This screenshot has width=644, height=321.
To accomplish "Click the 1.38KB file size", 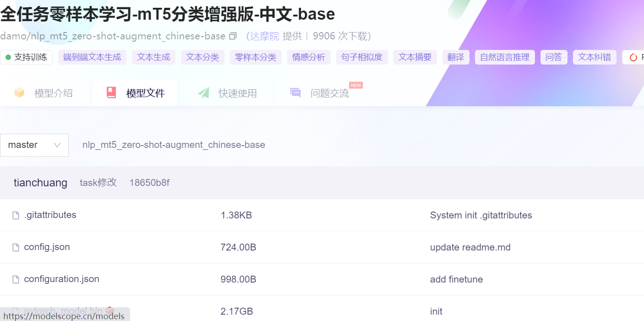I will pos(236,215).
